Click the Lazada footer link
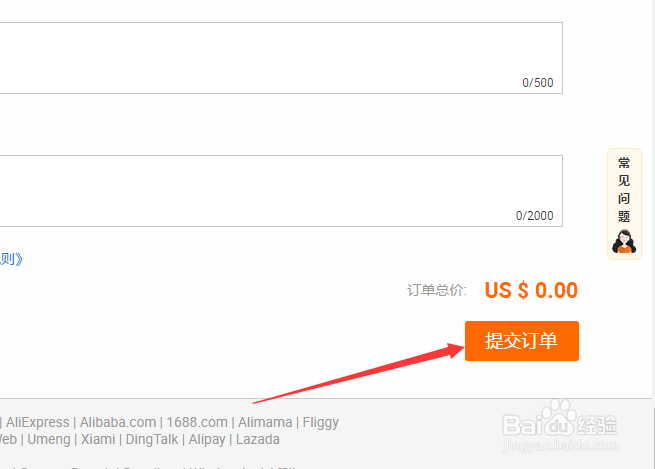This screenshot has height=469, width=655. pos(258,439)
